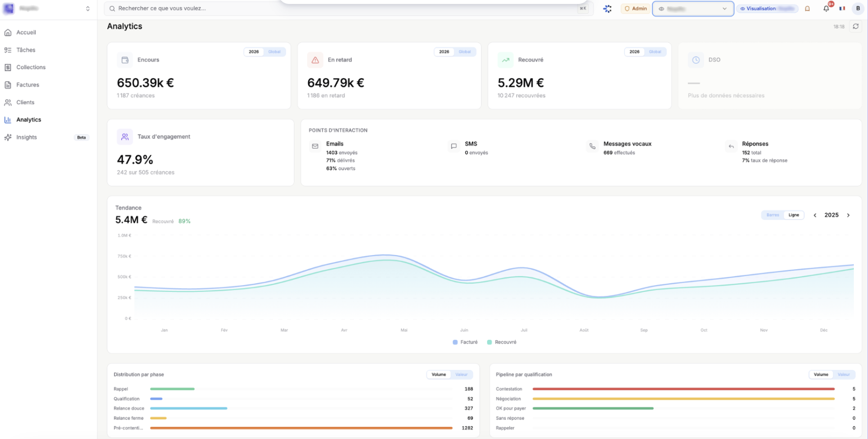Click the Admin badge button
The height and width of the screenshot is (439, 868).
tap(636, 9)
